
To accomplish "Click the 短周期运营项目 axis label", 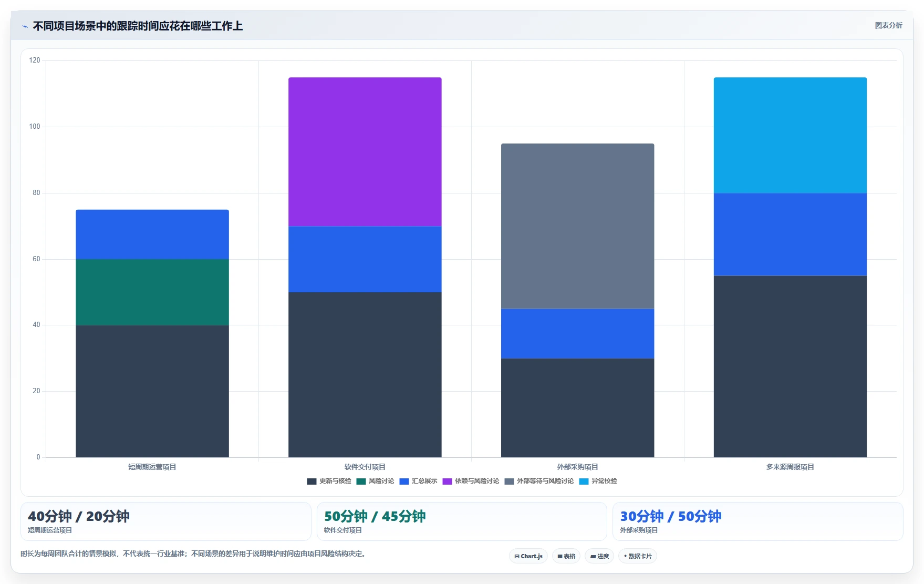I will [x=152, y=467].
